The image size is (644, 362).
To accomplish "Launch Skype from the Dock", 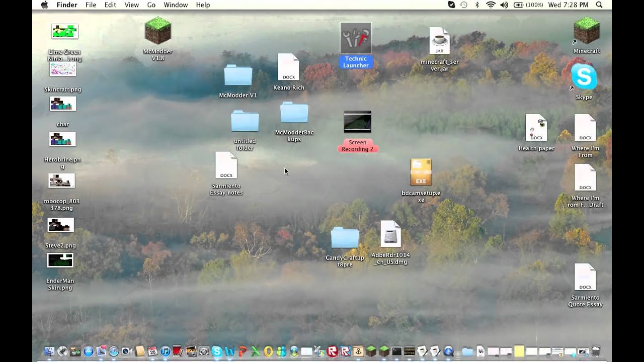I will click(217, 351).
